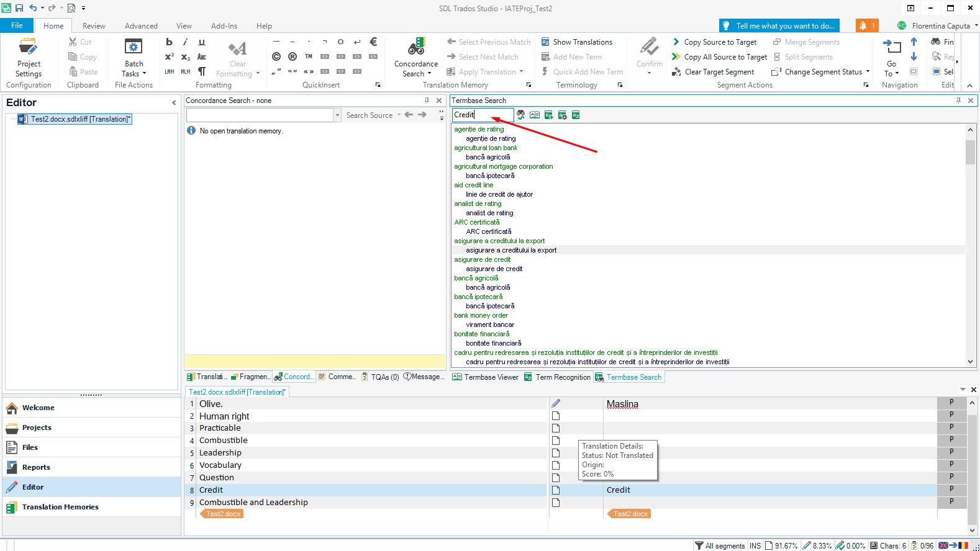Click the concordance search text field

click(x=260, y=115)
